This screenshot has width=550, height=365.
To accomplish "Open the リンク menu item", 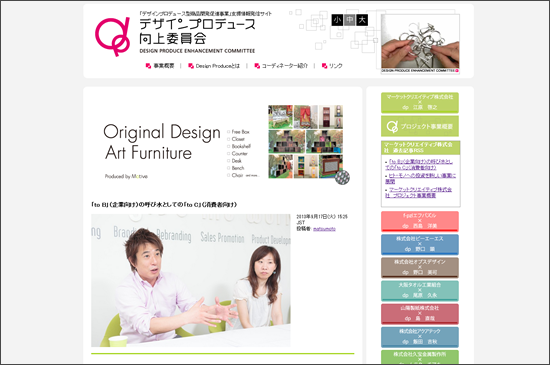I will click(332, 66).
